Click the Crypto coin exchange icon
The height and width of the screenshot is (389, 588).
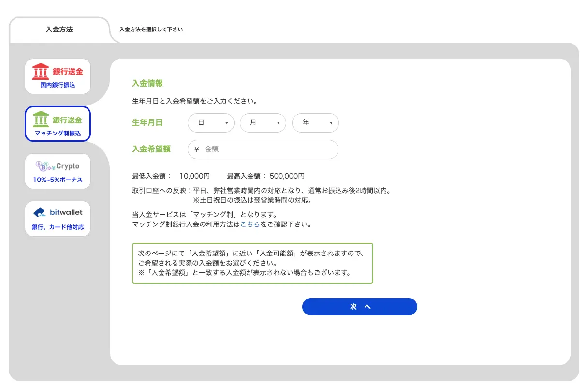[45, 166]
